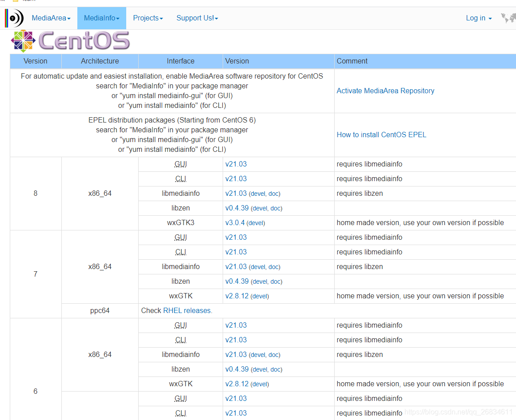Click the devel link for wxGTK v2.8.12 in CentOS 7
The width and height of the screenshot is (516, 420).
pyautogui.click(x=259, y=296)
